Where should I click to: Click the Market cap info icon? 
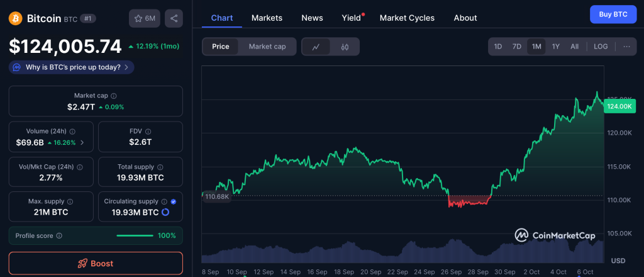[x=114, y=96]
